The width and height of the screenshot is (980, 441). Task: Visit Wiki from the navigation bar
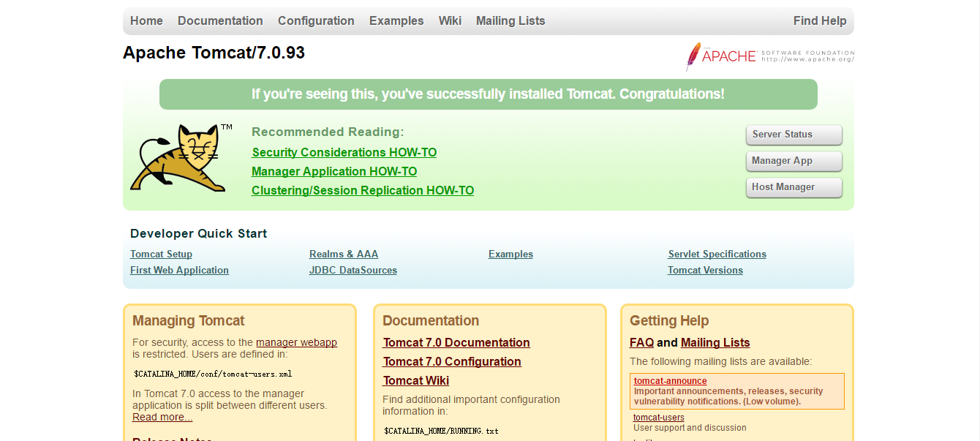pyautogui.click(x=450, y=20)
